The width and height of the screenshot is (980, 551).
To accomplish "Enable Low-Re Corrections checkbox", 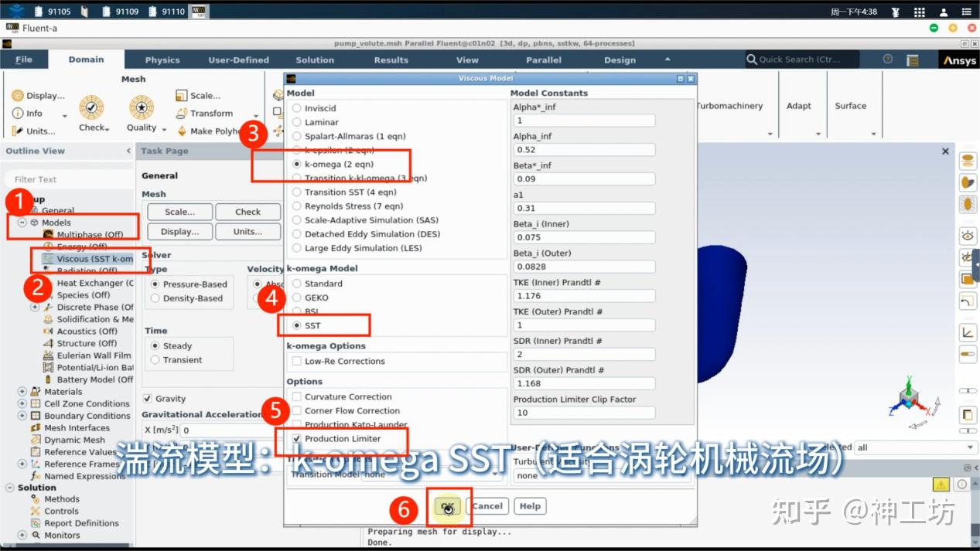I will [297, 361].
